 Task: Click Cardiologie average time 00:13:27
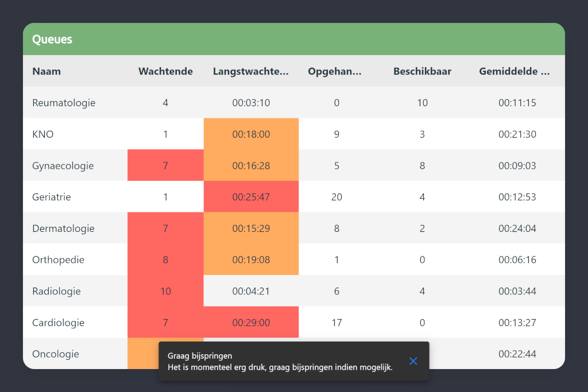pyautogui.click(x=517, y=323)
